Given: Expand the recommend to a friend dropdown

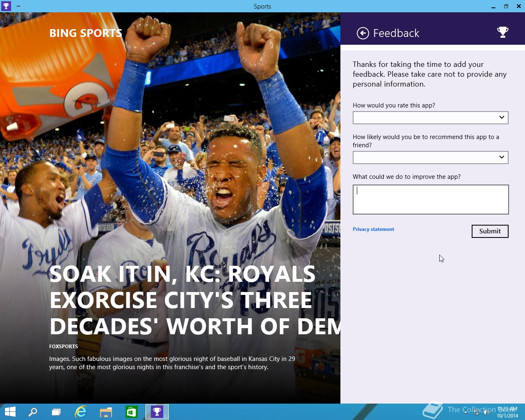Looking at the screenshot, I should coord(431,157).
